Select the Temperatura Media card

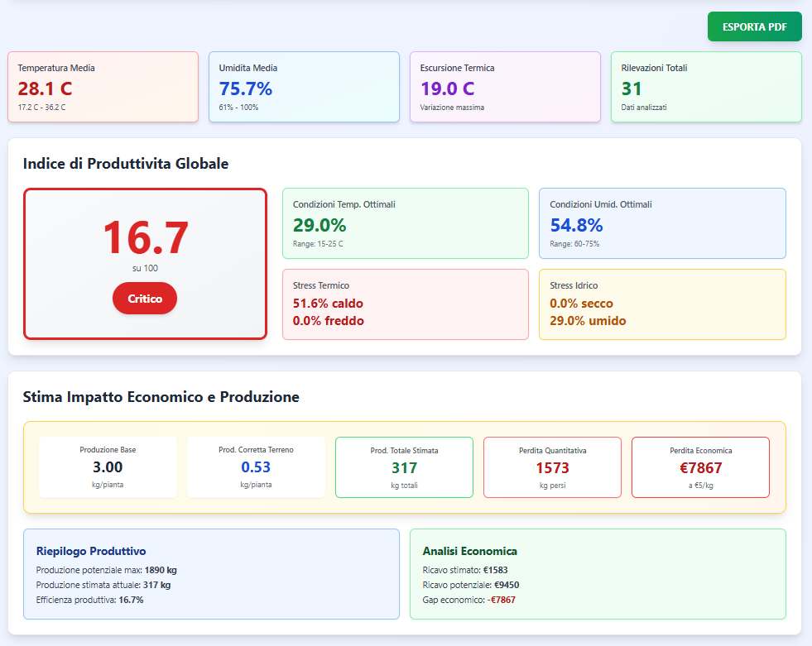(103, 87)
